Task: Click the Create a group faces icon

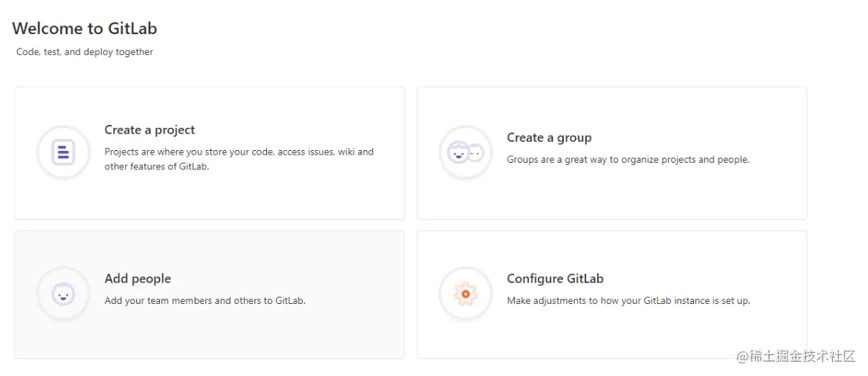Action: (x=466, y=152)
